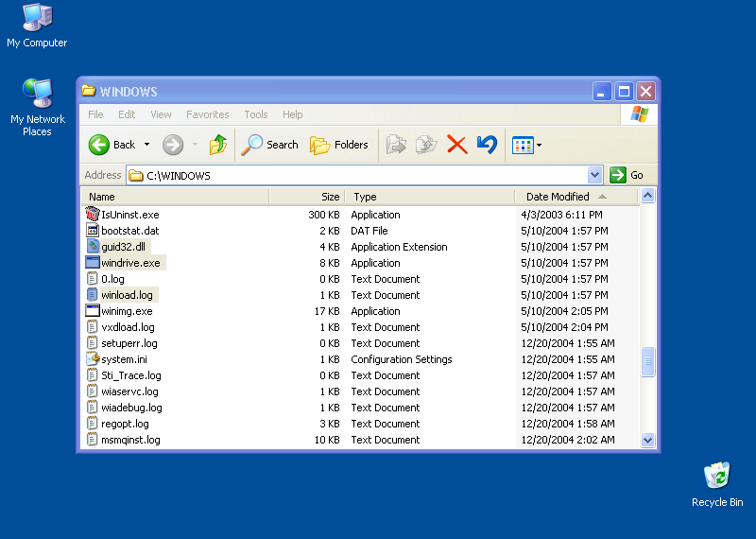Viewport: 756px width, 539px height.
Task: Click date '12/20/2004 2:02 AM'
Action: pyautogui.click(x=568, y=440)
